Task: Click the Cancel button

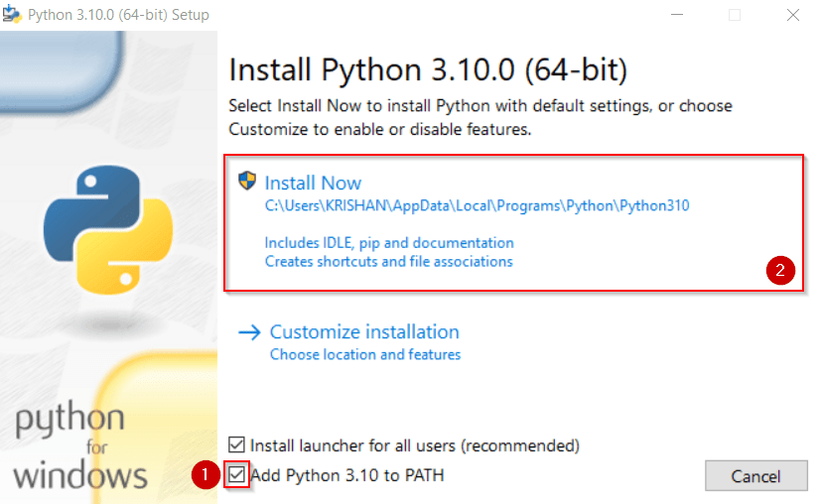Action: [x=756, y=476]
